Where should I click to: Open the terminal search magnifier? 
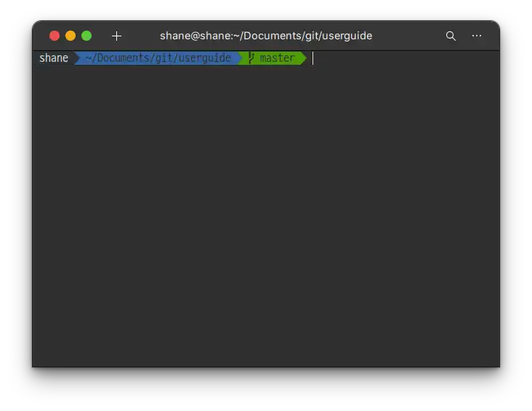451,36
